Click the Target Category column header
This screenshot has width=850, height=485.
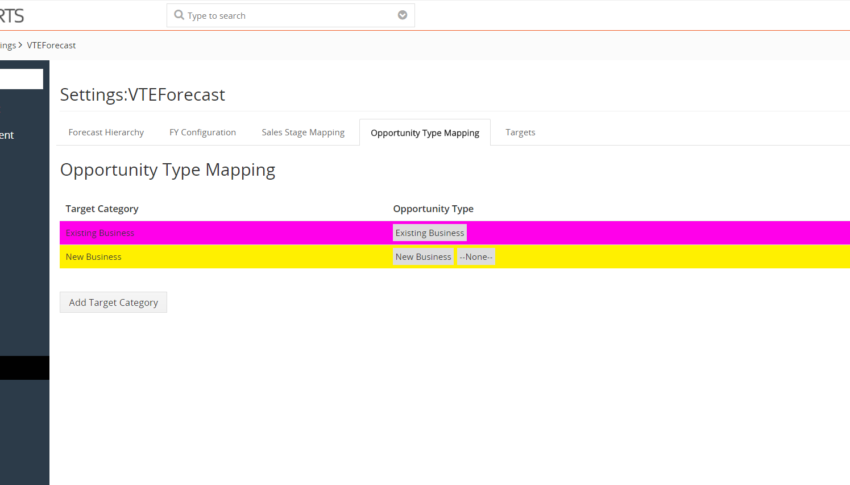click(102, 209)
